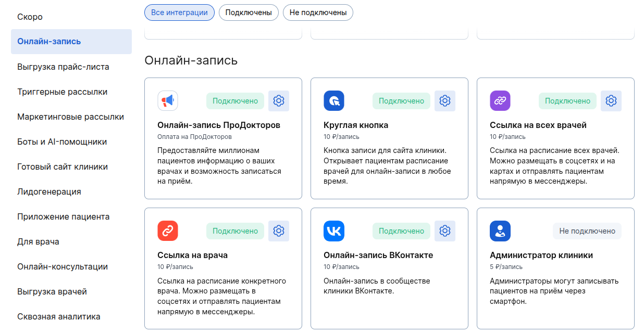Filter by Не подключены integrations
Viewport: 644px width, 333px height.
click(318, 12)
